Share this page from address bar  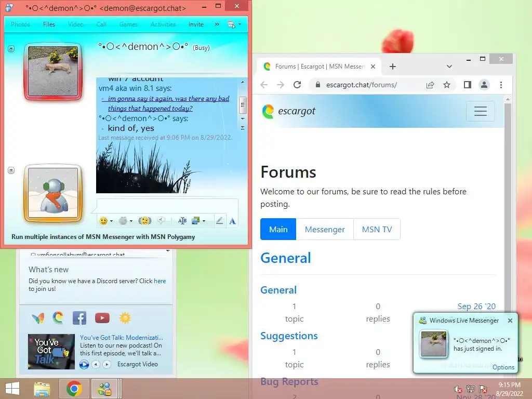click(x=430, y=85)
